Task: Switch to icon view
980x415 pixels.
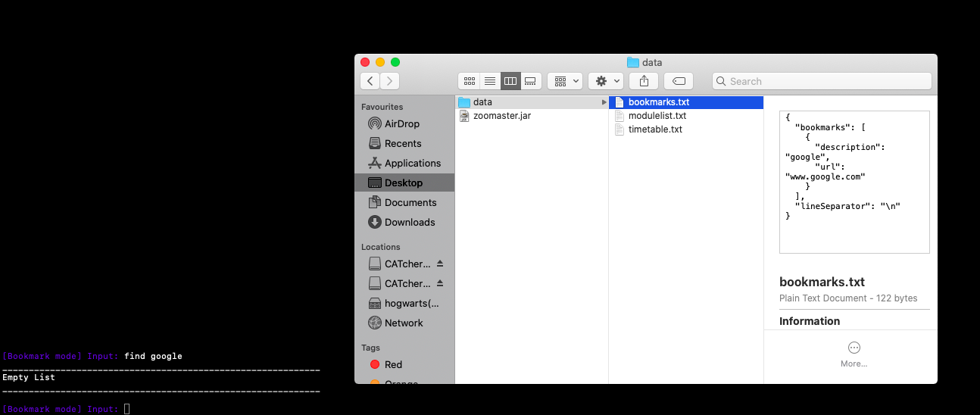Action: click(469, 81)
